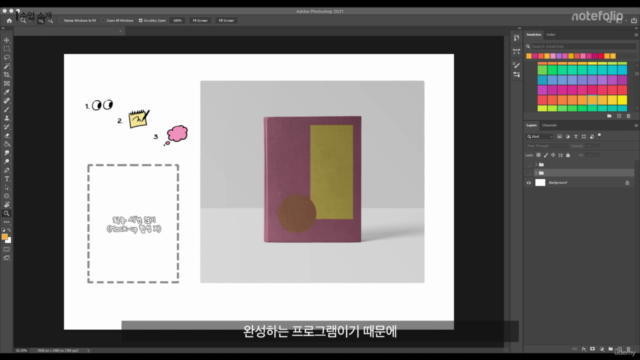
Task: Select the Eraser tool
Action: pos(7,136)
